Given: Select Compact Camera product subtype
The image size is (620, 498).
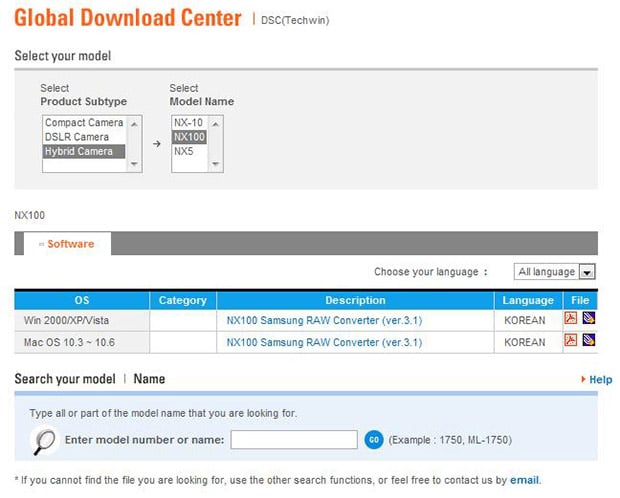Looking at the screenshot, I should coord(84,123).
